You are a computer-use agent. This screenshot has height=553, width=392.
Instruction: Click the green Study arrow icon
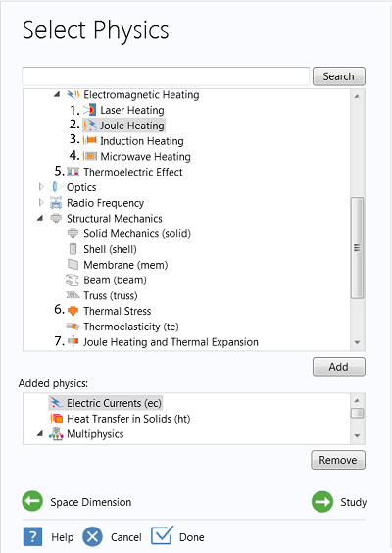pos(322,501)
